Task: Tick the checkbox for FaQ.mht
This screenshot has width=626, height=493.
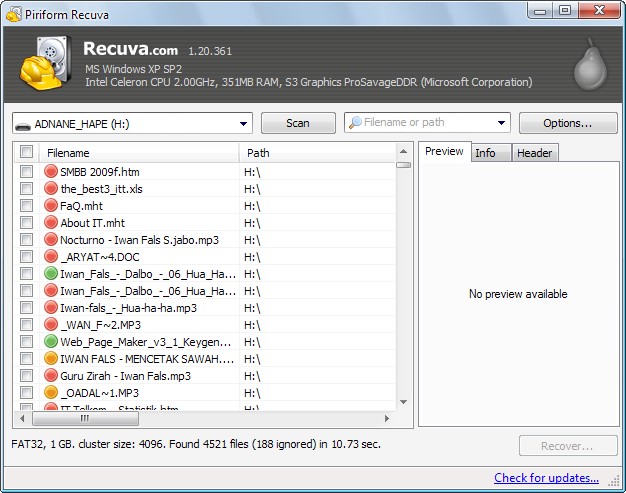Action: pos(26,206)
